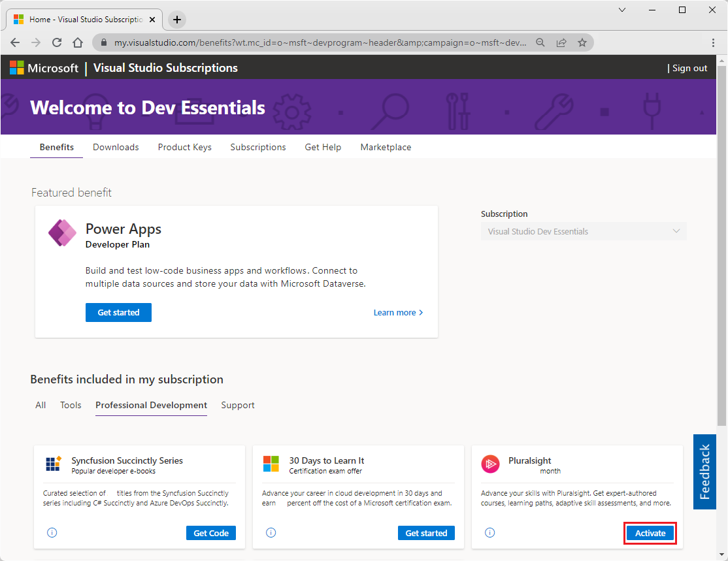Click the browser reload icon
The height and width of the screenshot is (561, 728).
tap(57, 42)
